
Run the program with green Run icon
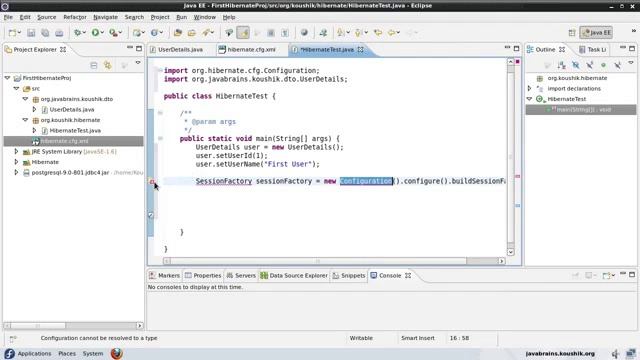pyautogui.click(x=95, y=33)
